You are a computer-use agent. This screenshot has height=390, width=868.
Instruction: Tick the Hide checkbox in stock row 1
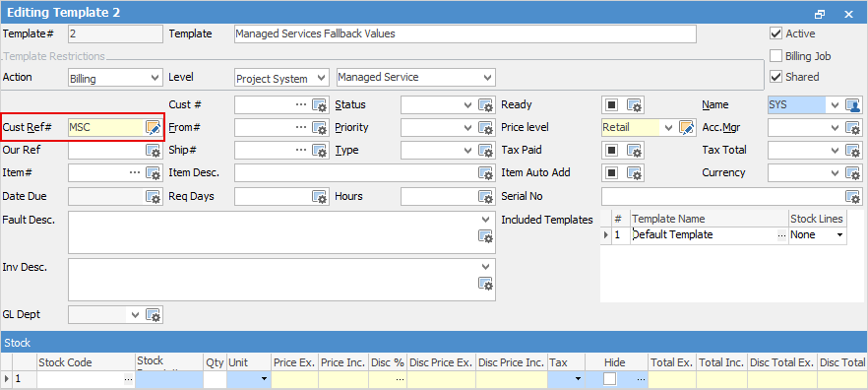pos(609,379)
